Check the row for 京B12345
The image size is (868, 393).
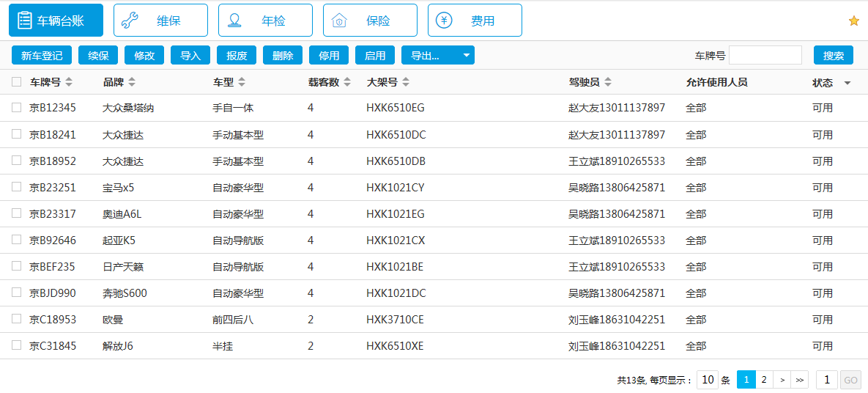pyautogui.click(x=17, y=108)
